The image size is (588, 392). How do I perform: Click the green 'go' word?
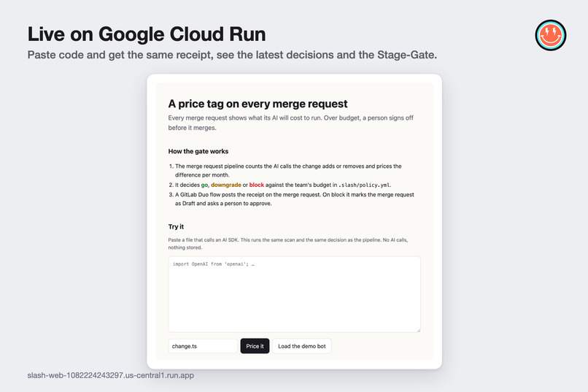tap(204, 185)
